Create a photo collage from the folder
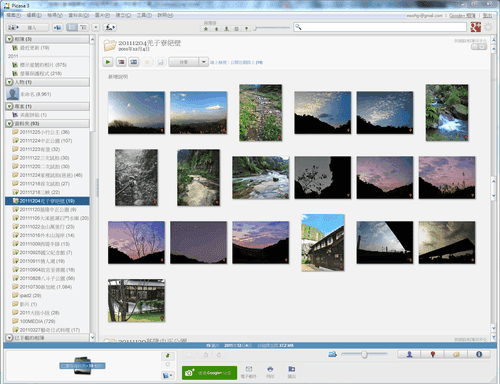The height and width of the screenshot is (384, 500). point(121,62)
